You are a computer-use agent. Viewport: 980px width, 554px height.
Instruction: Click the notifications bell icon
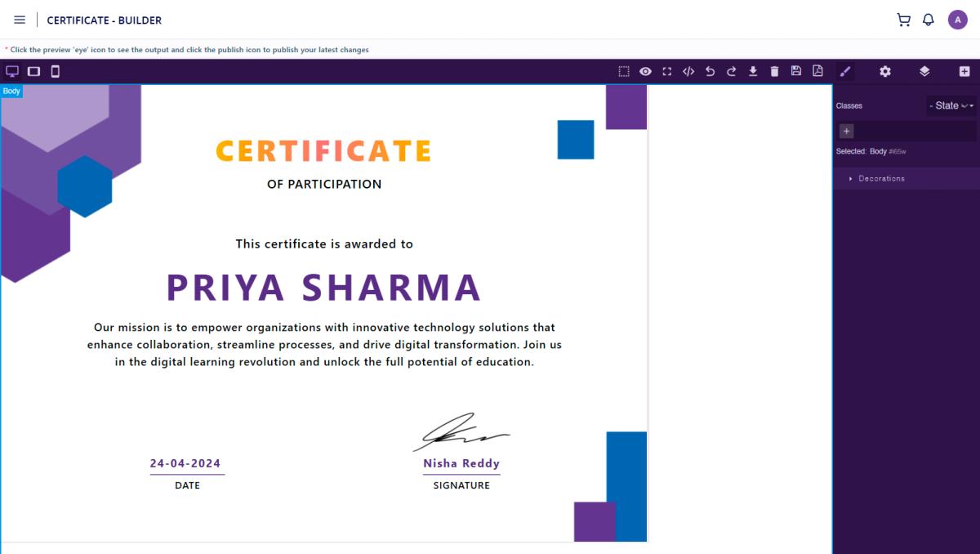(928, 19)
